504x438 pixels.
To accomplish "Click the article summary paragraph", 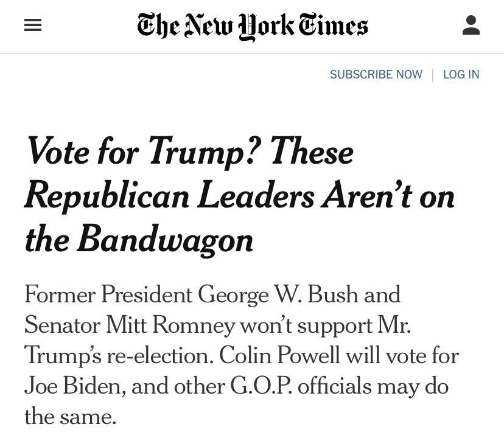I will (x=242, y=355).
